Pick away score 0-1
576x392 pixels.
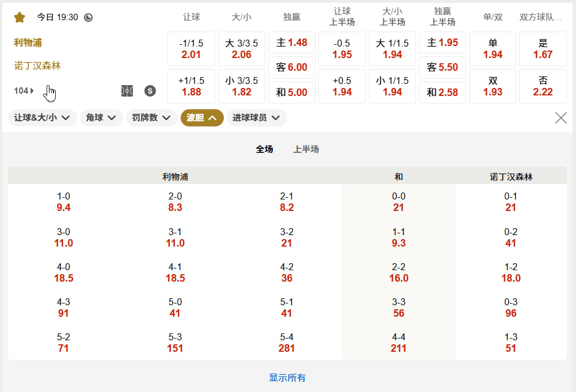[x=510, y=202]
